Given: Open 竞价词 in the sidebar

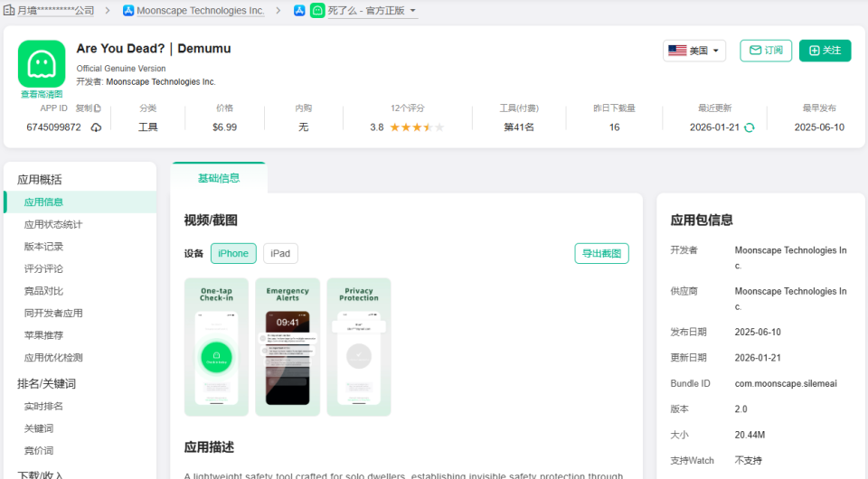Looking at the screenshot, I should click(x=39, y=450).
